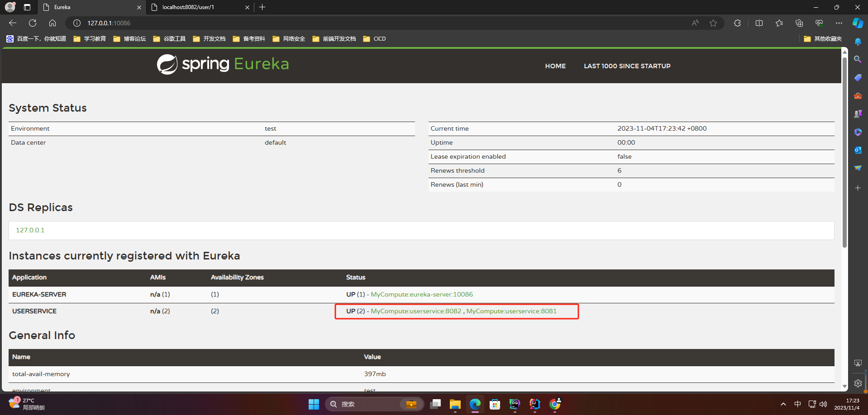This screenshot has height=415, width=868.
Task: Open Chrome from taskbar
Action: pos(555,404)
